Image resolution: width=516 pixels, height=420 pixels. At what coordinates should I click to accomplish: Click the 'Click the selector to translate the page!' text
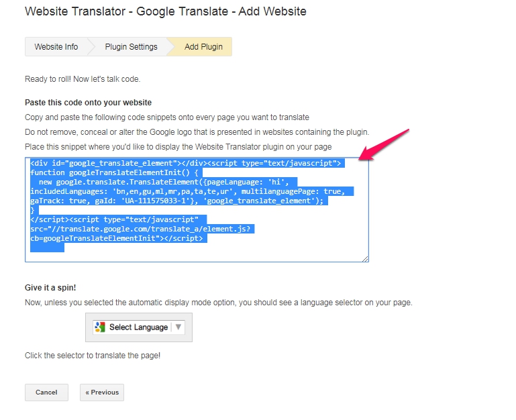[x=93, y=356]
